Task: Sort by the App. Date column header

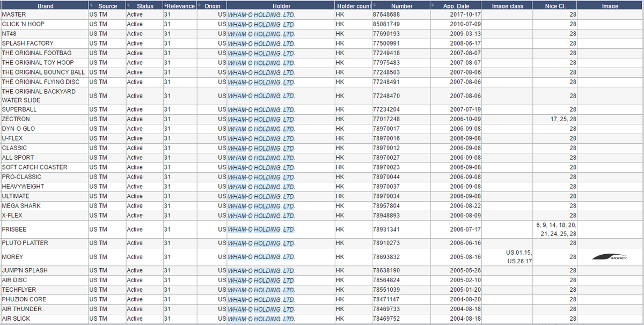Action: pyautogui.click(x=456, y=6)
